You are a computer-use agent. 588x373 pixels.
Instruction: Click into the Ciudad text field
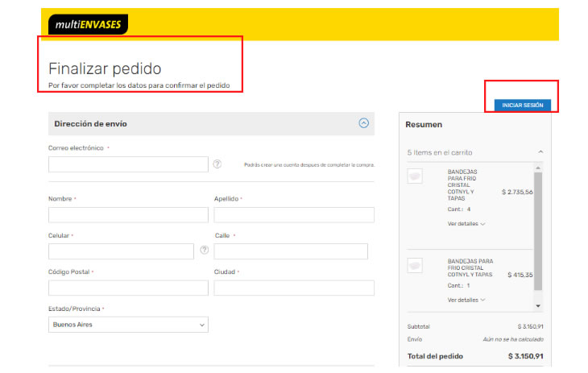click(294, 288)
